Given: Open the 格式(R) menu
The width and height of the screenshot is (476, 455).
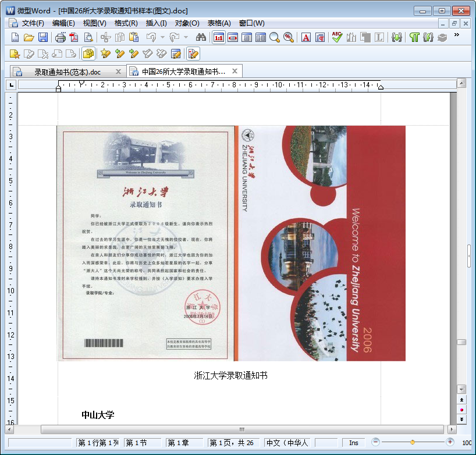Looking at the screenshot, I should pyautogui.click(x=126, y=23).
